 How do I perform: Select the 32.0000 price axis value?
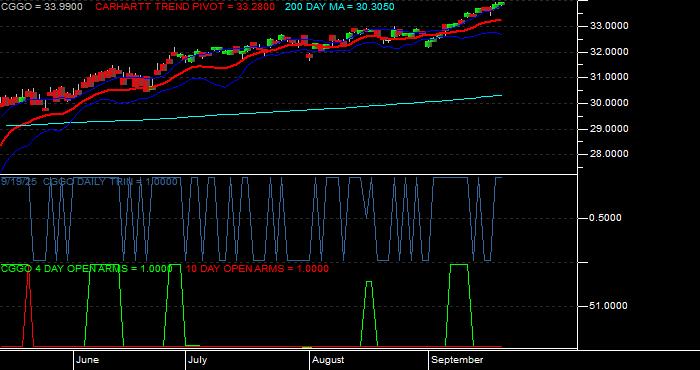pos(609,52)
